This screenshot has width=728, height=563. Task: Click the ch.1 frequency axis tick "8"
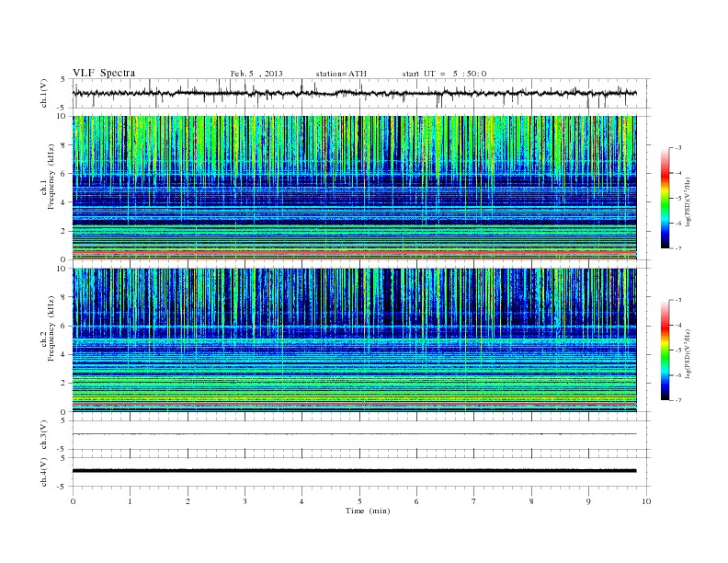(x=63, y=145)
